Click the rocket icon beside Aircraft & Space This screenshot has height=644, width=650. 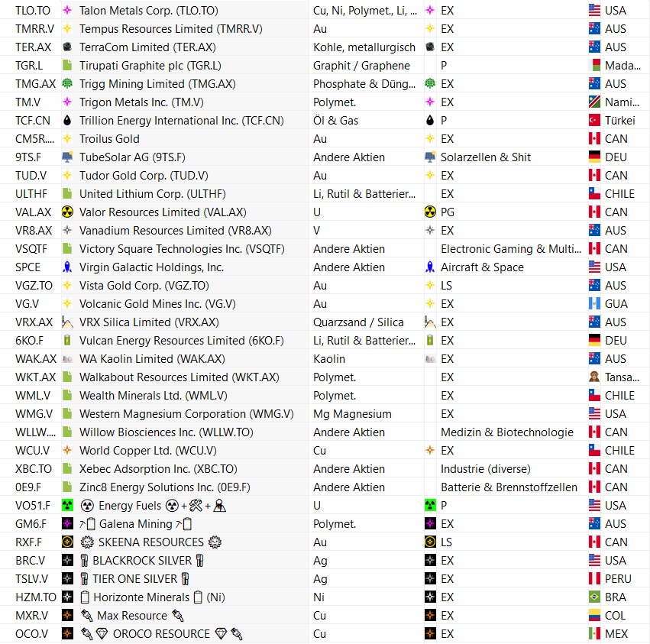pos(430,267)
